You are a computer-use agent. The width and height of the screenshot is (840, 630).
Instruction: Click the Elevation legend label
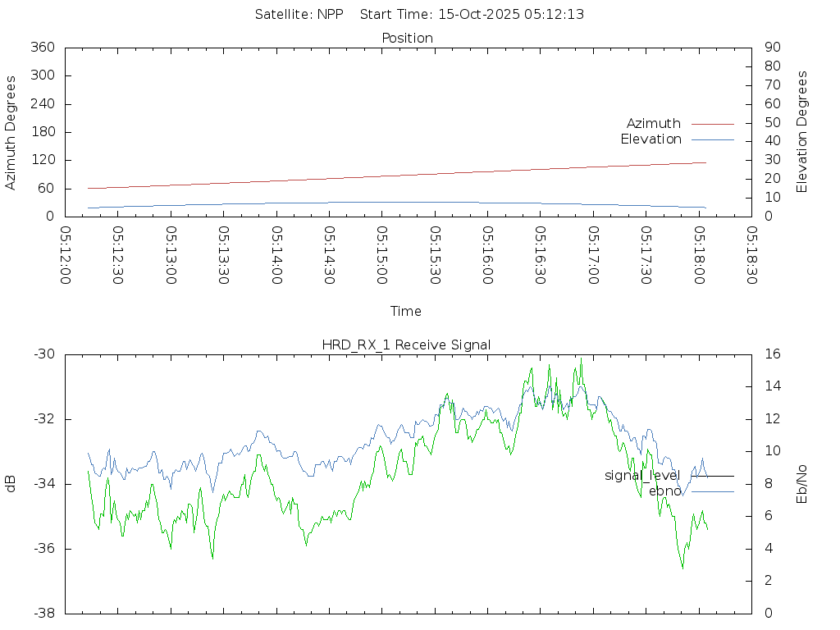pyautogui.click(x=651, y=139)
